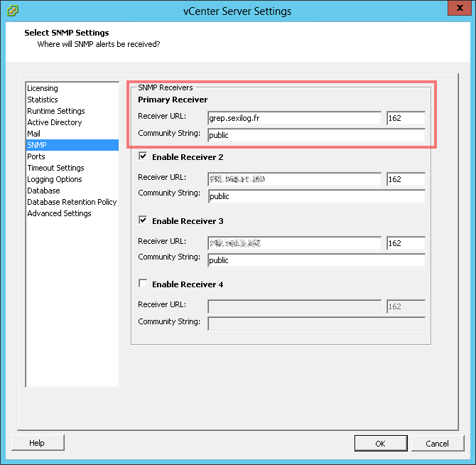
Task: Click the Receiver 4 Community String field
Action: [317, 324]
